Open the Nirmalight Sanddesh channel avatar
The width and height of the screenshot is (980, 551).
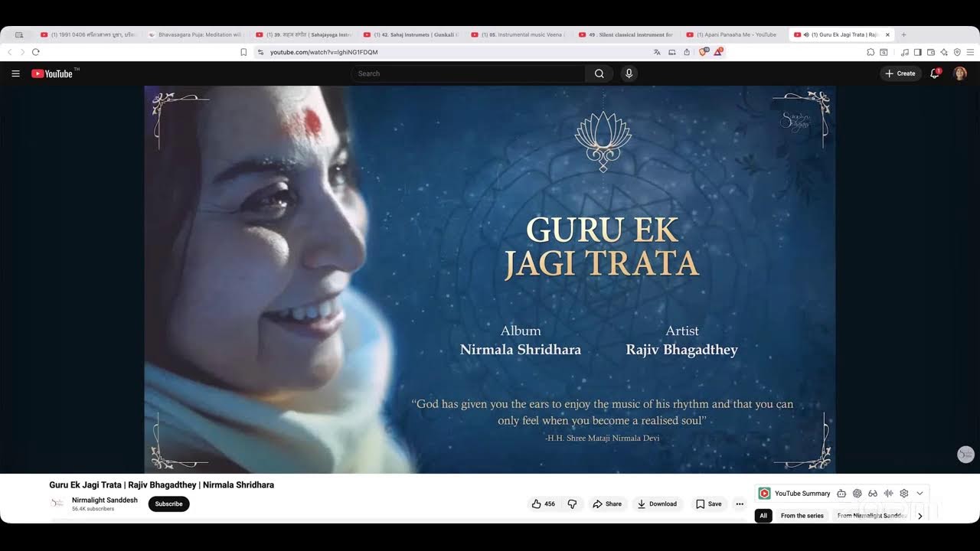[57, 504]
